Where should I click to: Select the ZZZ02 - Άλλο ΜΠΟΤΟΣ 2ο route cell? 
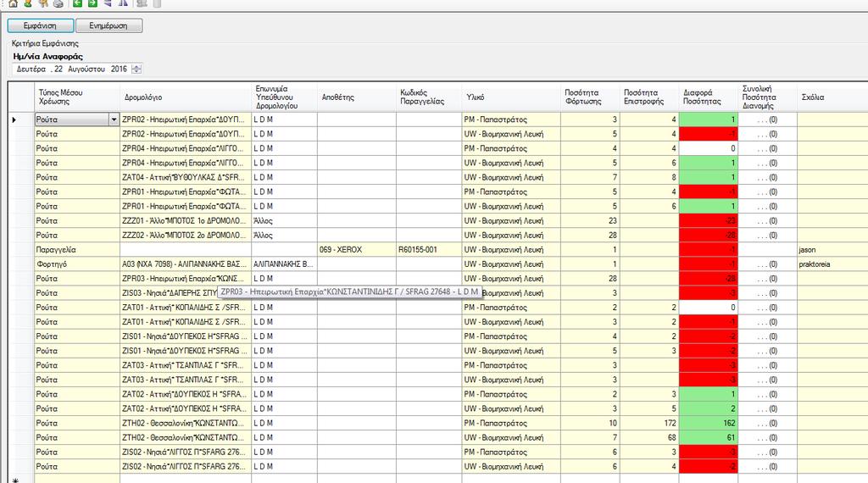186,235
